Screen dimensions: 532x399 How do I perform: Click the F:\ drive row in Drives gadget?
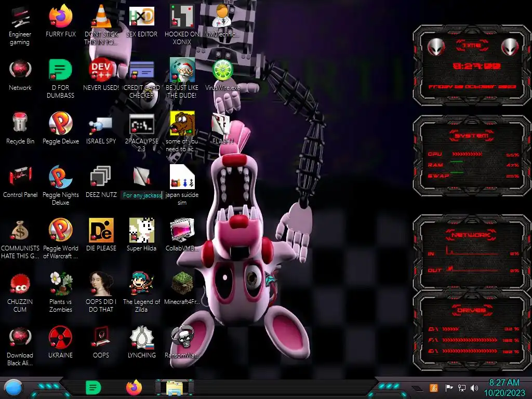(x=473, y=340)
